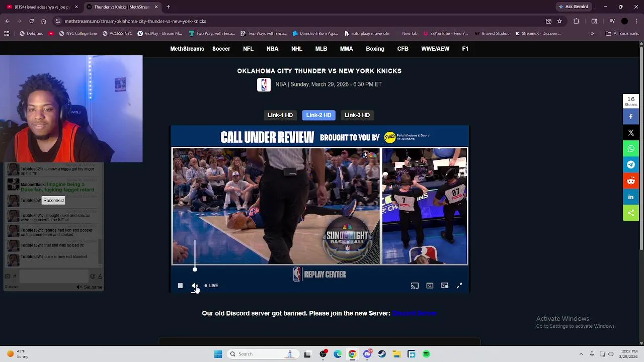Open the F1 streams section
The width and height of the screenshot is (644, 362).
[x=465, y=49]
